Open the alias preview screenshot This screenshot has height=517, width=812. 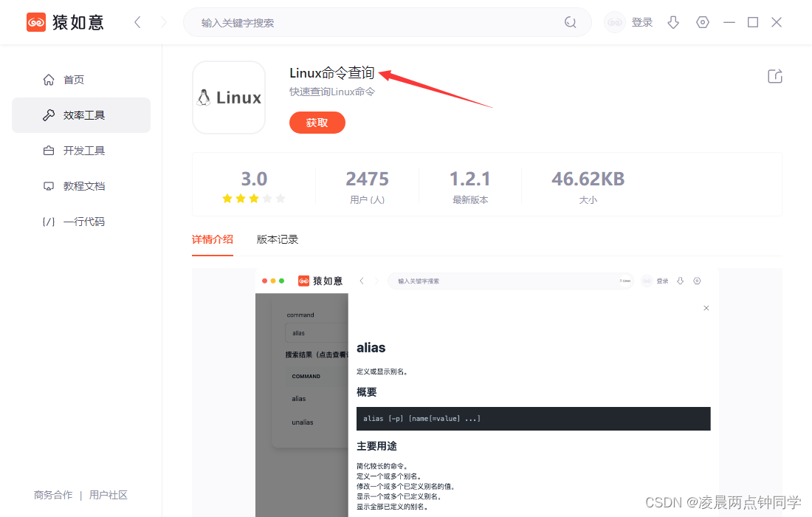(486, 393)
